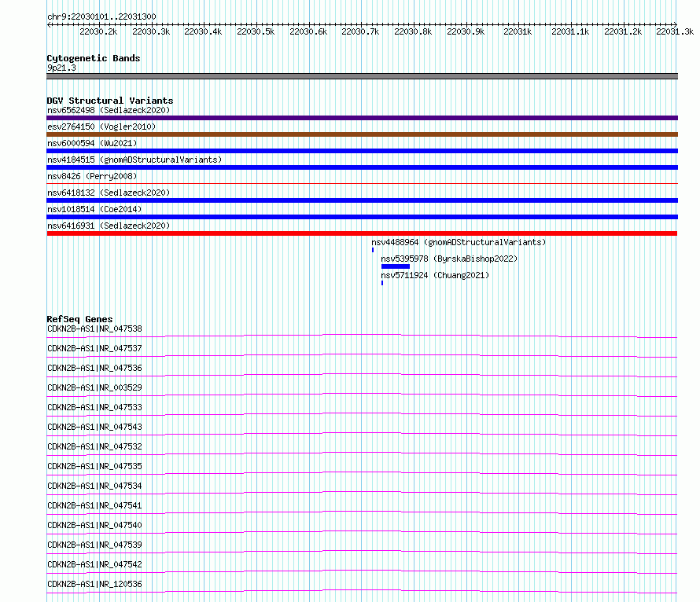This screenshot has width=700, height=602.
Task: Click the Cytogenetic Bands track title
Action: pyautogui.click(x=94, y=58)
